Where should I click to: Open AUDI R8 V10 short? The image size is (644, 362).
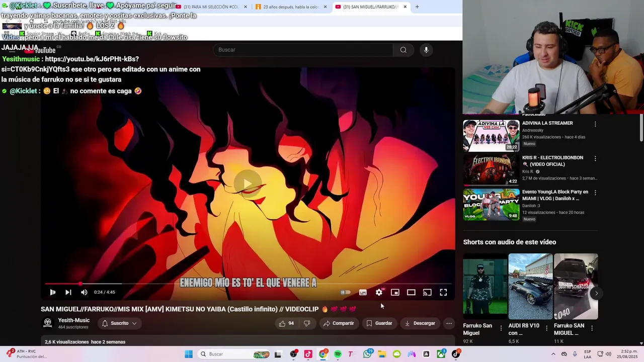tap(530, 287)
